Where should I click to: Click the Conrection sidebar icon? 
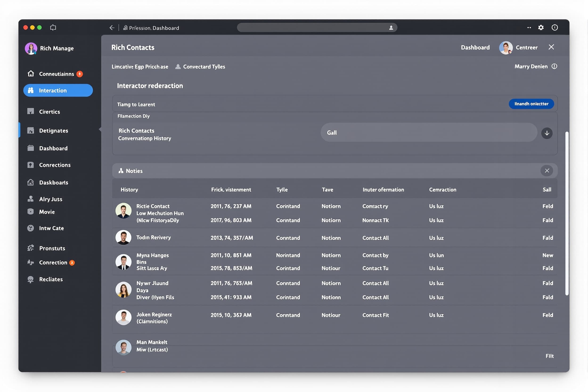pyautogui.click(x=30, y=262)
